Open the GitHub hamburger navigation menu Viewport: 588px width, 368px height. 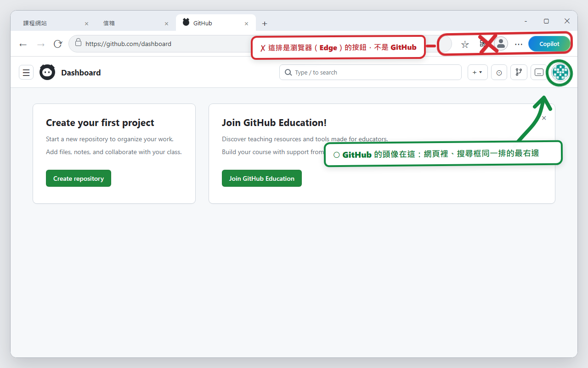26,73
